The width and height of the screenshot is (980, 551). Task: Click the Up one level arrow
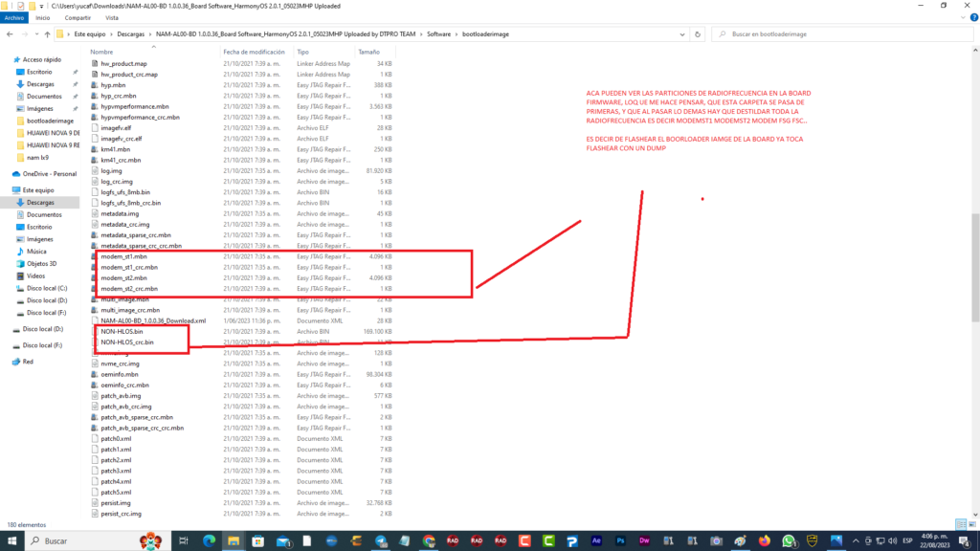pyautogui.click(x=46, y=33)
